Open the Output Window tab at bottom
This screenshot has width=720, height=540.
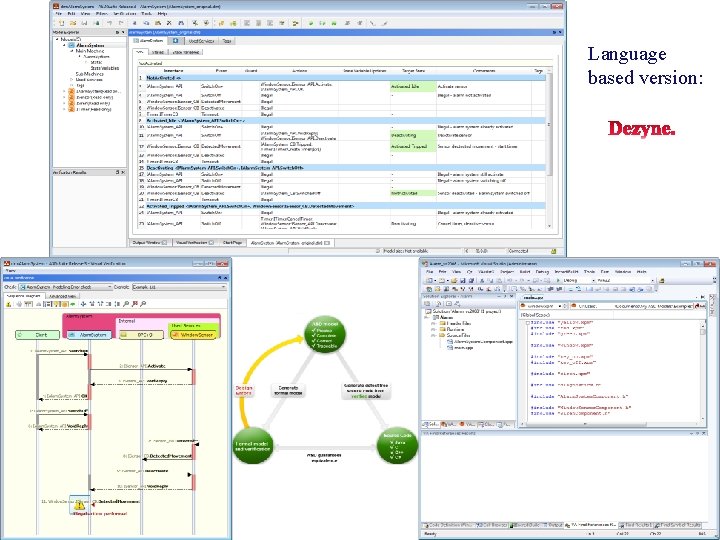tap(149, 242)
